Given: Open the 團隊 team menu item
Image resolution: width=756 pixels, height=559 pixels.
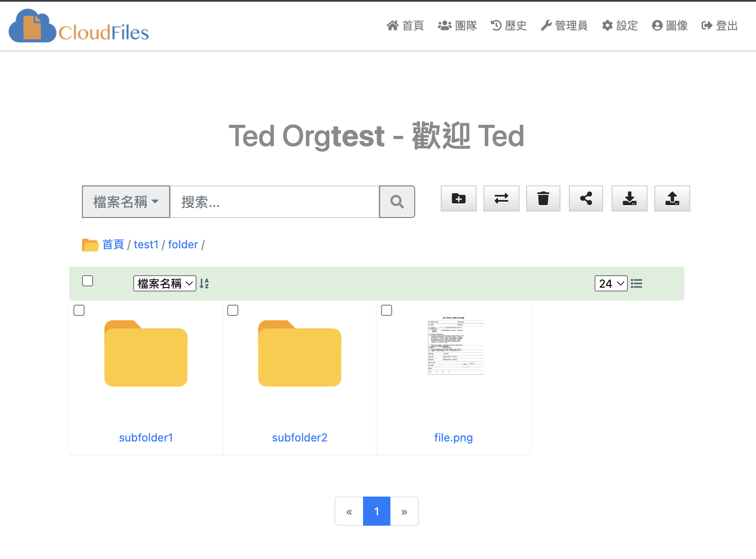Looking at the screenshot, I should (x=457, y=26).
